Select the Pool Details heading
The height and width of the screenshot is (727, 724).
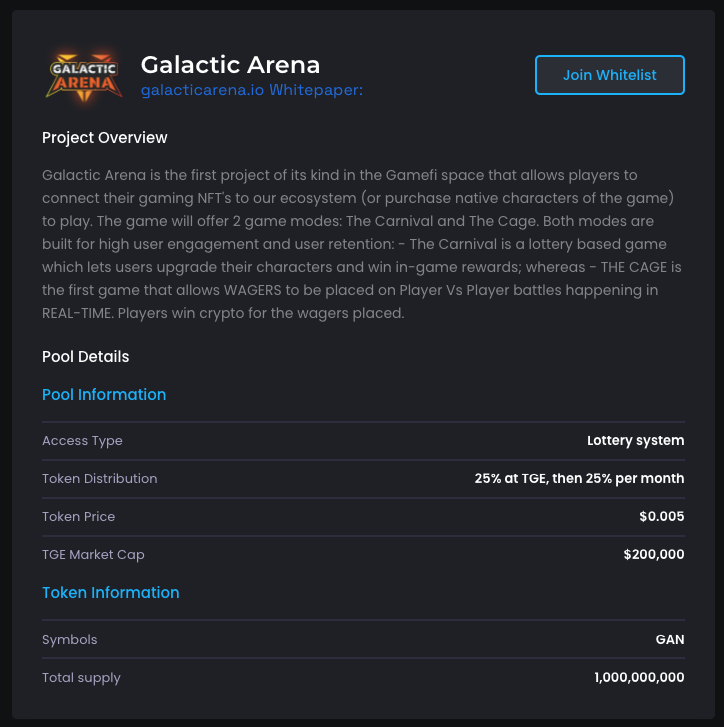point(85,356)
